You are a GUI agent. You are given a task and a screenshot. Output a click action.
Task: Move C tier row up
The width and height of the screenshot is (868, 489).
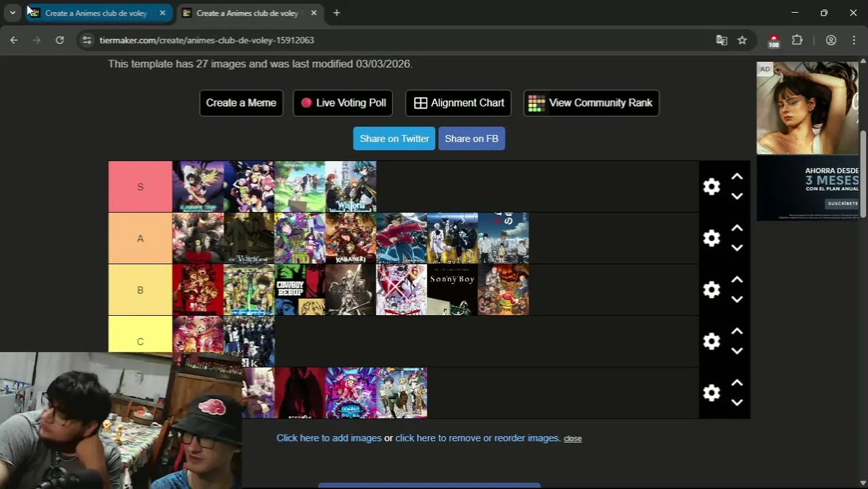pyautogui.click(x=737, y=331)
